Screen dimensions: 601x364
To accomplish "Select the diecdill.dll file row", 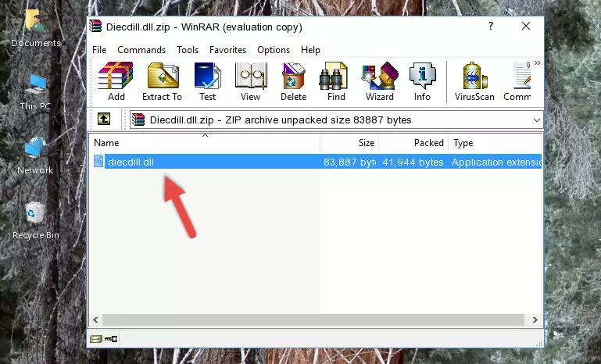I will pyautogui.click(x=316, y=162).
